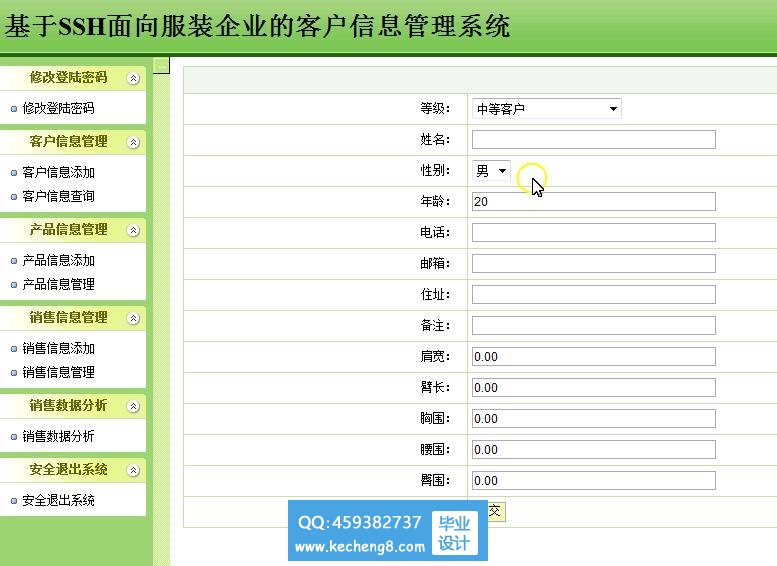Collapse the 安全退出系统 section
The image size is (777, 566).
[133, 470]
